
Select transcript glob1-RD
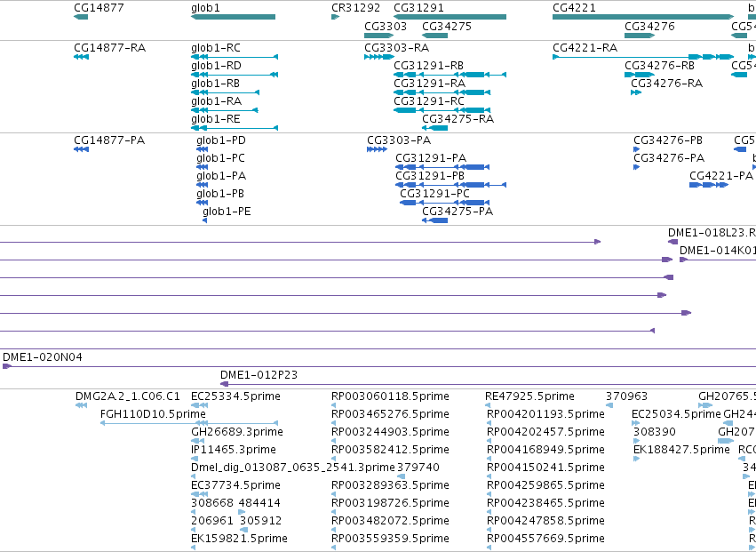tap(235, 75)
